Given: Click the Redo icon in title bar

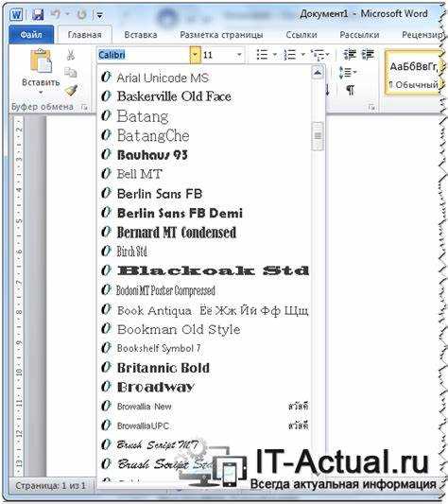Looking at the screenshot, I should 81,14.
